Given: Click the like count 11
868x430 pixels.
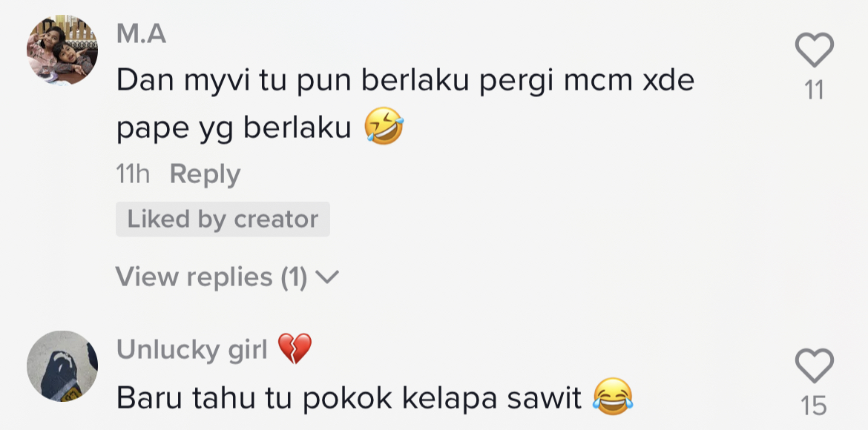Looking at the screenshot, I should click(x=814, y=90).
